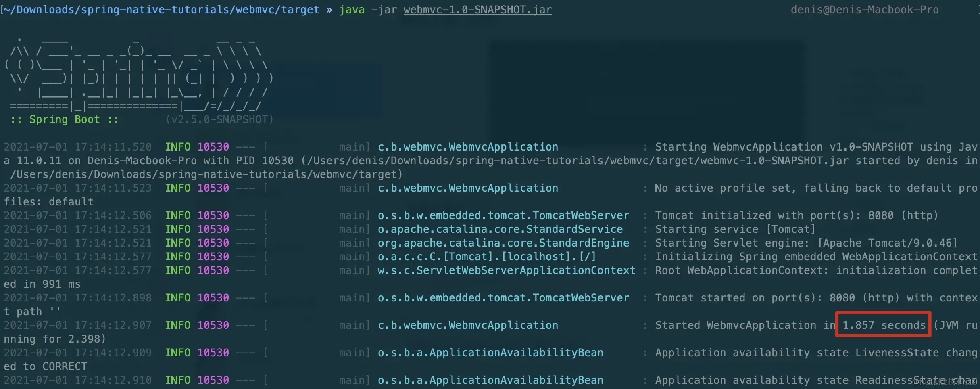Click ApplicationAvailabilityBean logger on the LivenessState line
The width and height of the screenshot is (980, 389).
point(490,353)
